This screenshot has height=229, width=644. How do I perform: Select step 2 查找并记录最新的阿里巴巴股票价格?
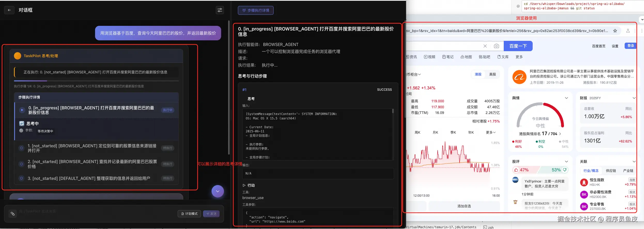(x=96, y=164)
